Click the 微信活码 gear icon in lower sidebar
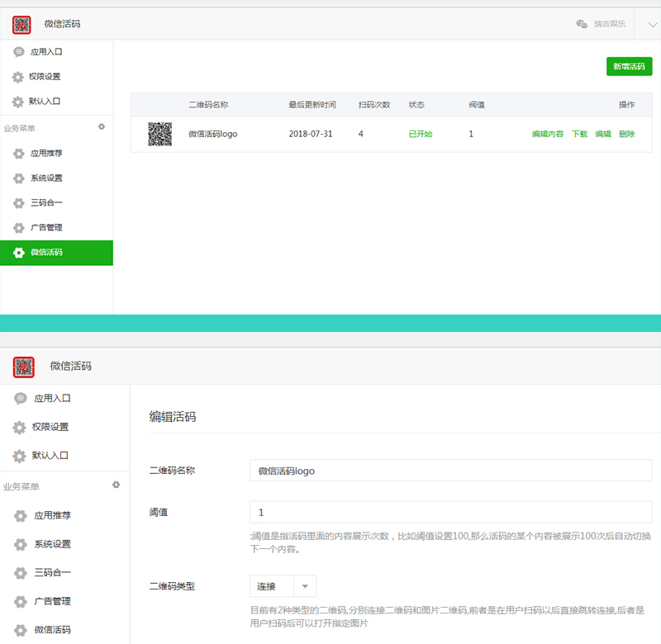Image resolution: width=661 pixels, height=644 pixels. [19, 630]
